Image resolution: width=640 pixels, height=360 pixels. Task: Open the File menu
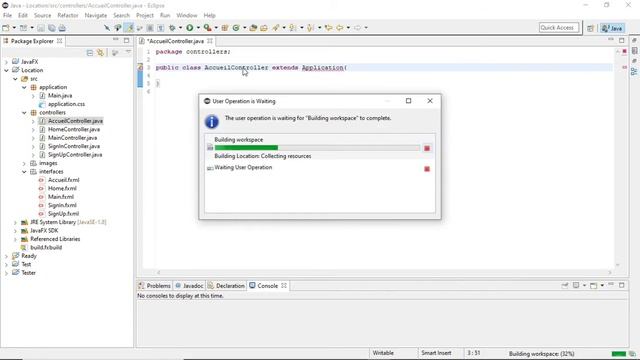pyautogui.click(x=7, y=16)
